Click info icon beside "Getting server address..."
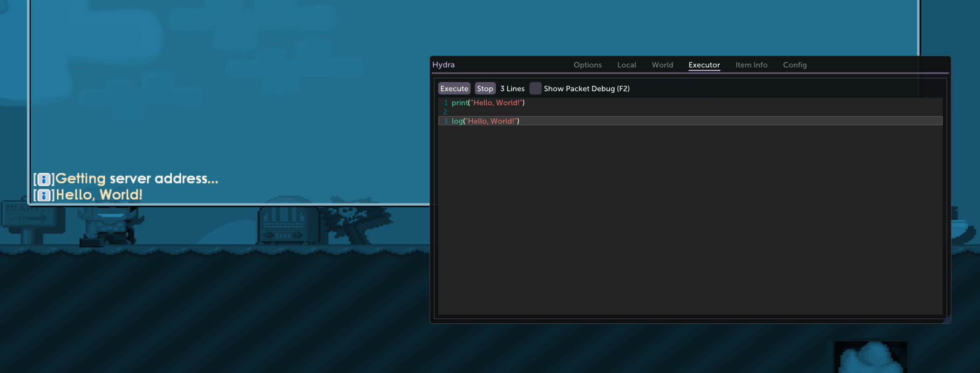This screenshot has height=373, width=980. click(44, 179)
